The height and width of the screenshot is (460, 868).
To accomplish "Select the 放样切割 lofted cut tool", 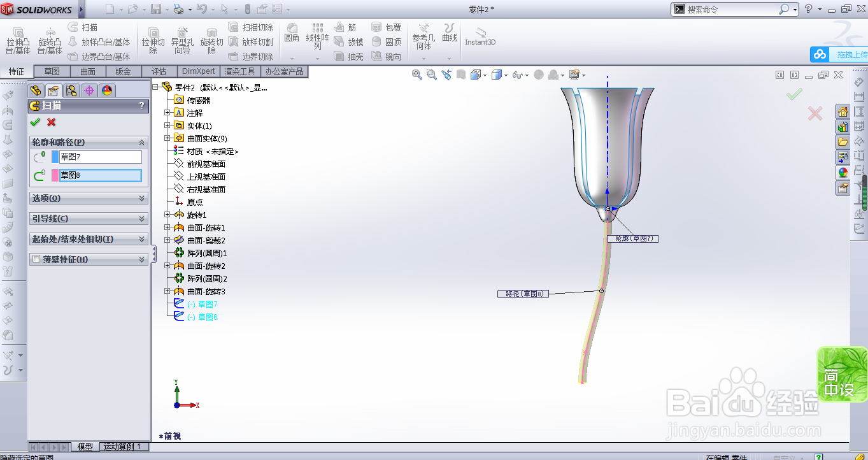I will 251,42.
